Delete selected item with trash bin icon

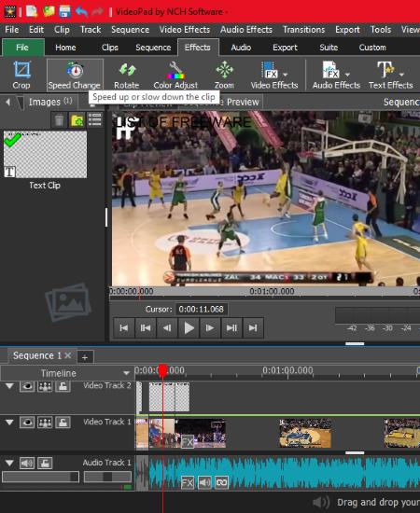click(59, 120)
